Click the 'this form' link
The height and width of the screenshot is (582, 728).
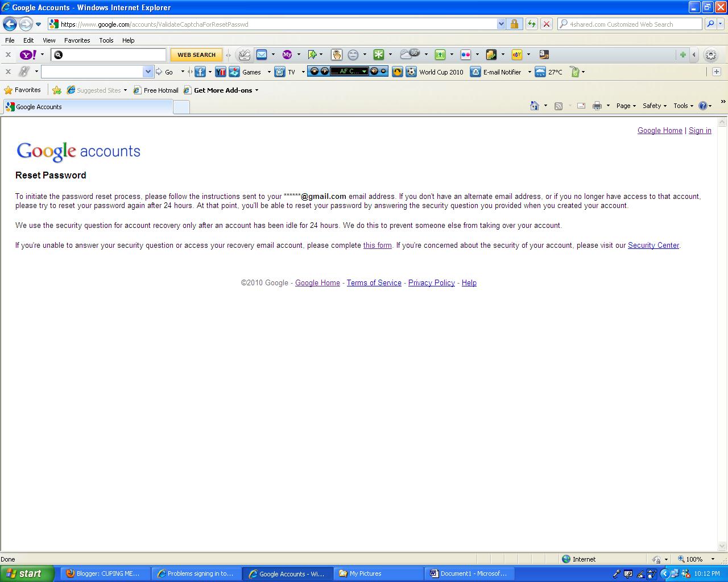[377, 245]
